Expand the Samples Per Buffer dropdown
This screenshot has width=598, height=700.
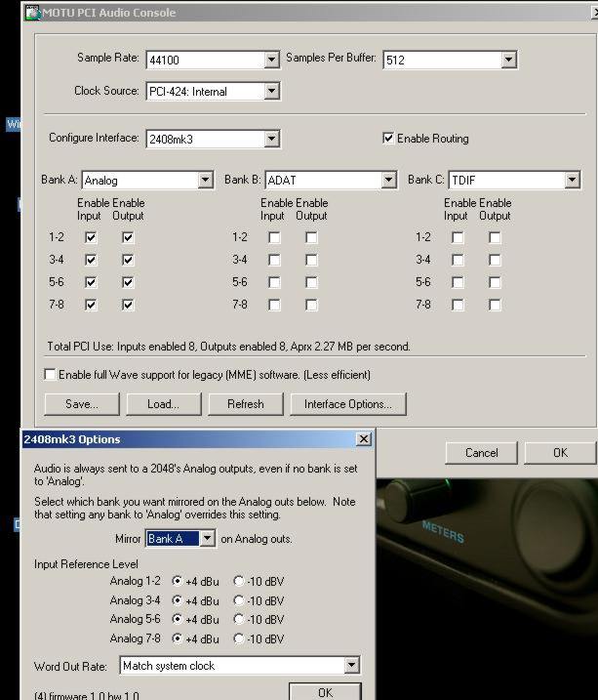pos(507,61)
